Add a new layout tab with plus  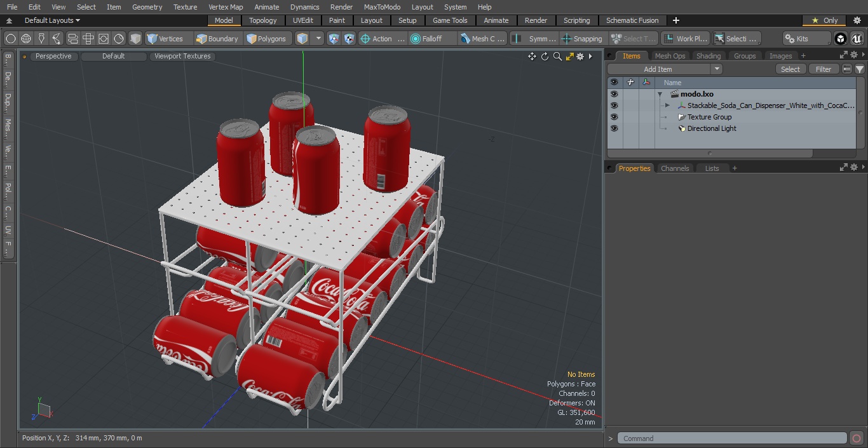(675, 20)
